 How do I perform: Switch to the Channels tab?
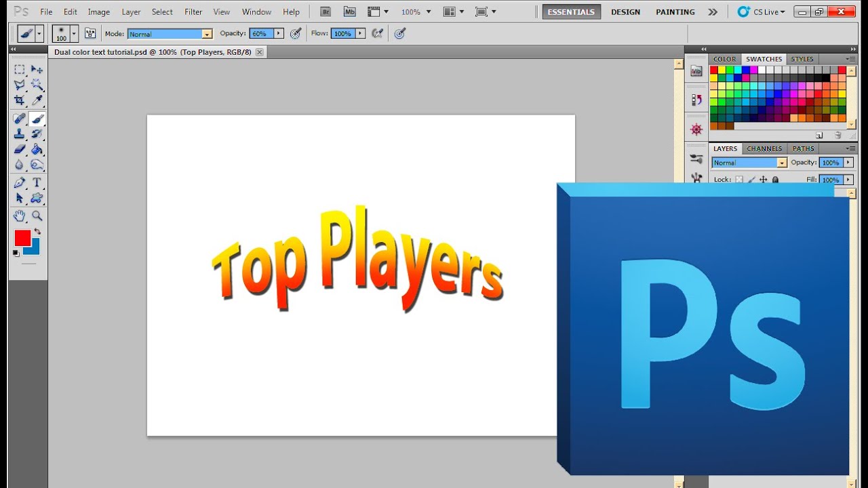pyautogui.click(x=764, y=148)
